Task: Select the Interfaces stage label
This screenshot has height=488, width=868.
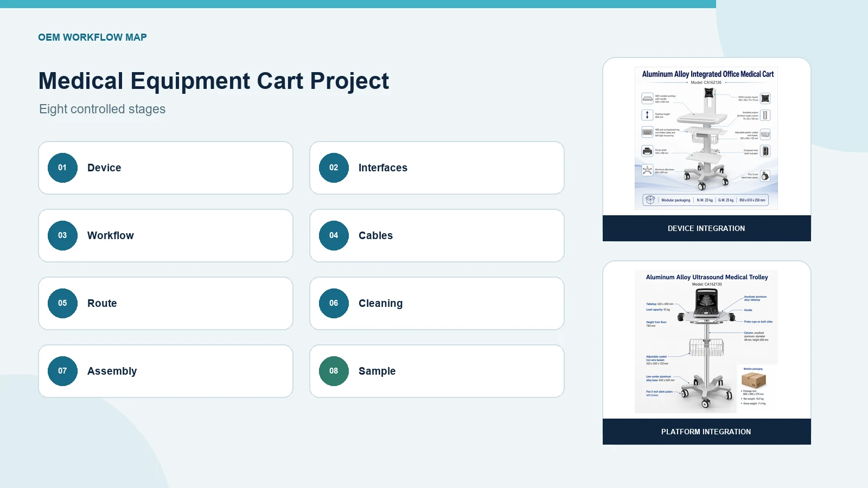Action: click(383, 168)
